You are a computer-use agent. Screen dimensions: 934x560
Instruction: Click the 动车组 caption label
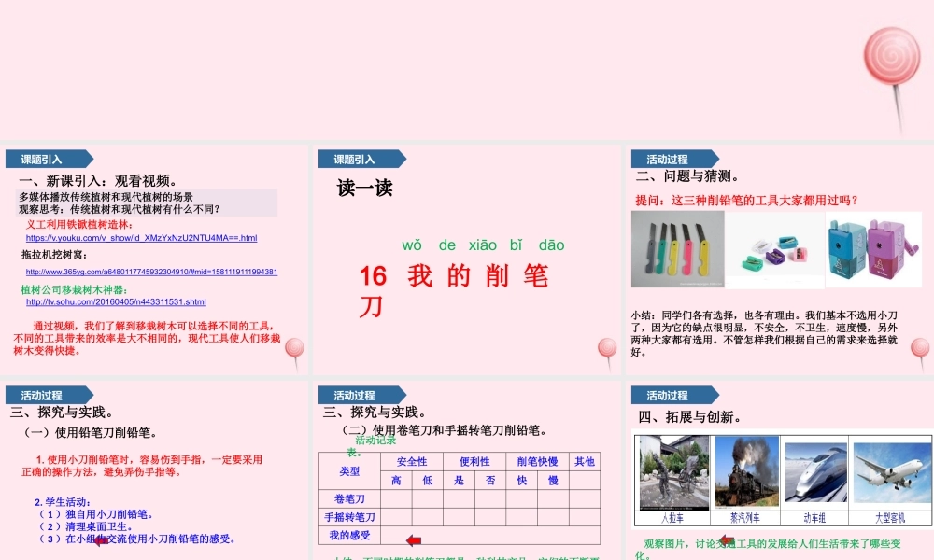(814, 518)
